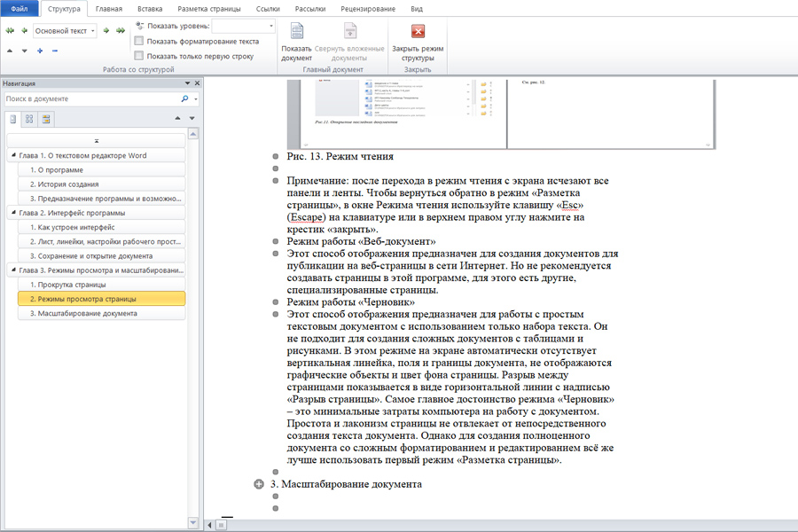This screenshot has height=532, width=798.
Task: Collapse item with the blue minus icon
Action: coord(55,51)
